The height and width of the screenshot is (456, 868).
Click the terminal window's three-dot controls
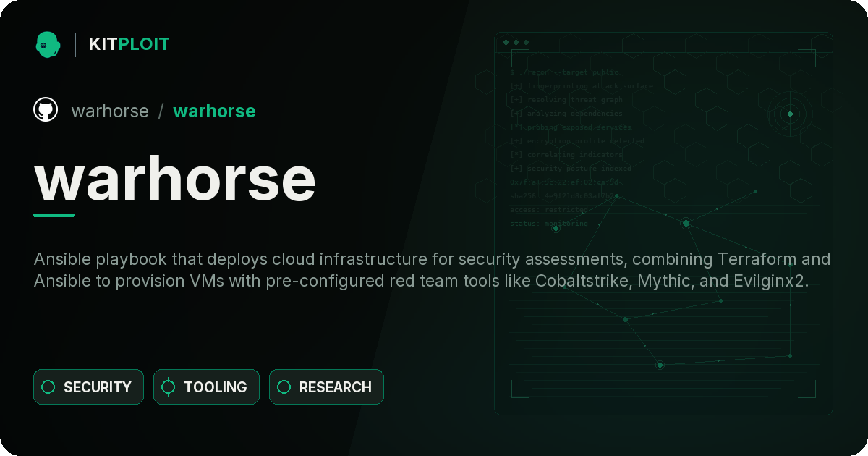[516, 43]
